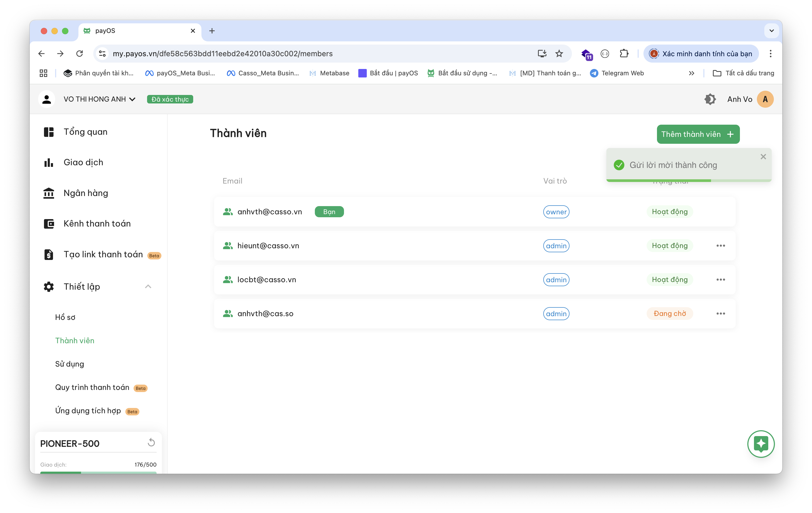812x513 pixels.
Task: Open the Sử dụng usage submenu
Action: [x=69, y=364]
